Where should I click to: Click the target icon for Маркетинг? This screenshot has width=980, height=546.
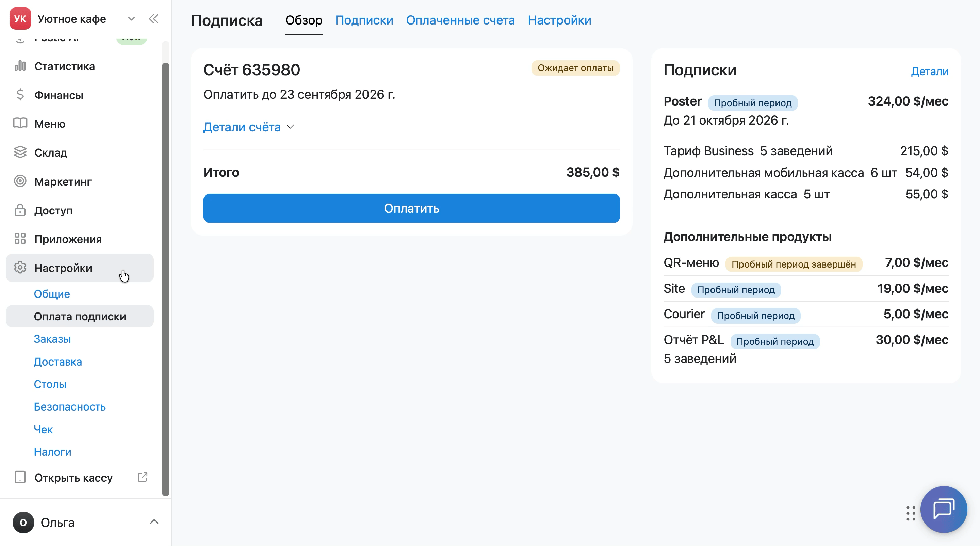20,181
